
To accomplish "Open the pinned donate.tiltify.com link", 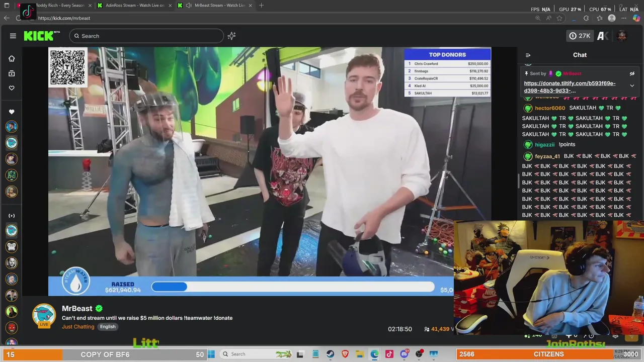I will pos(570,87).
